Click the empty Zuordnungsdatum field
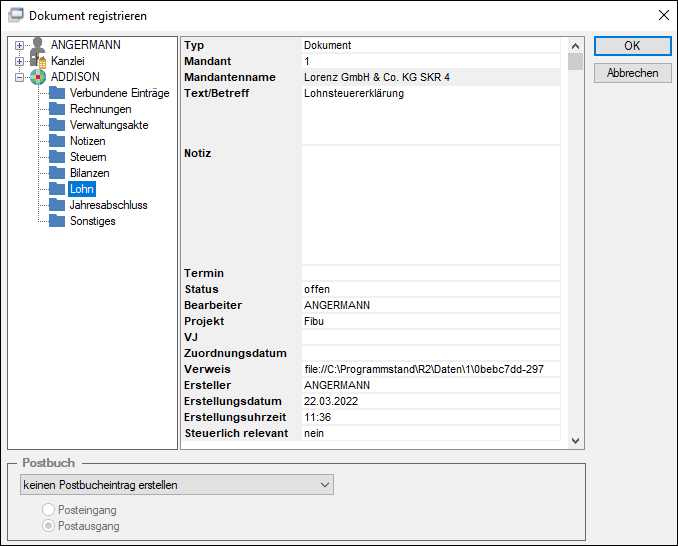Image resolution: width=678 pixels, height=546 pixels. 431,353
